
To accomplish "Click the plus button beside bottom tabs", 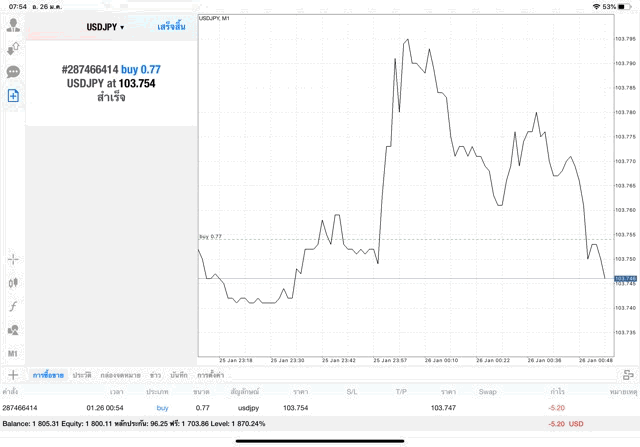I will tap(13, 374).
